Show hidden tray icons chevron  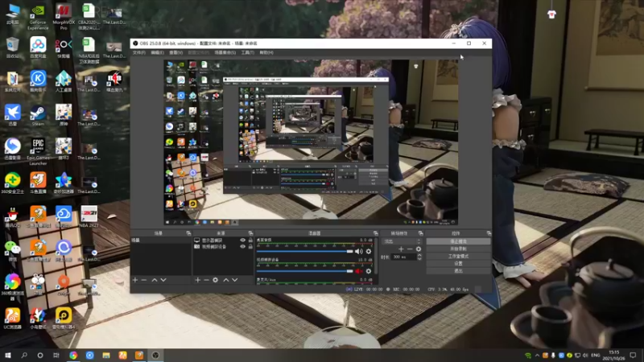(537, 356)
